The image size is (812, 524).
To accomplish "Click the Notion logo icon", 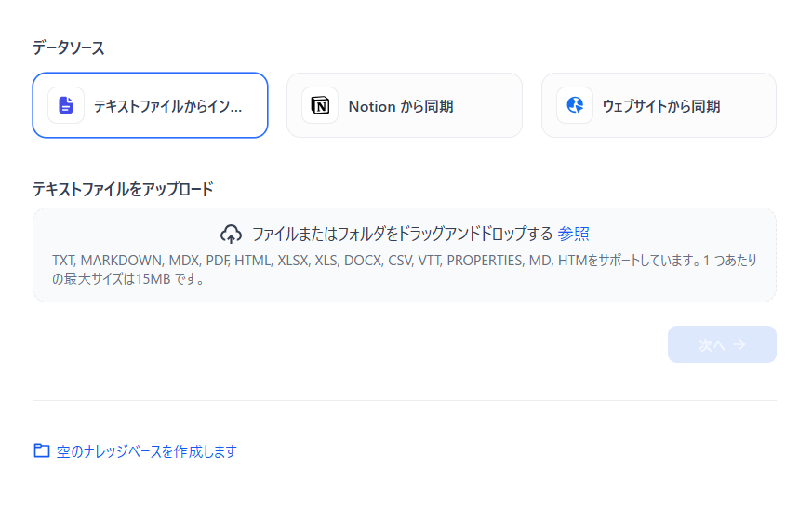I will coord(320,105).
